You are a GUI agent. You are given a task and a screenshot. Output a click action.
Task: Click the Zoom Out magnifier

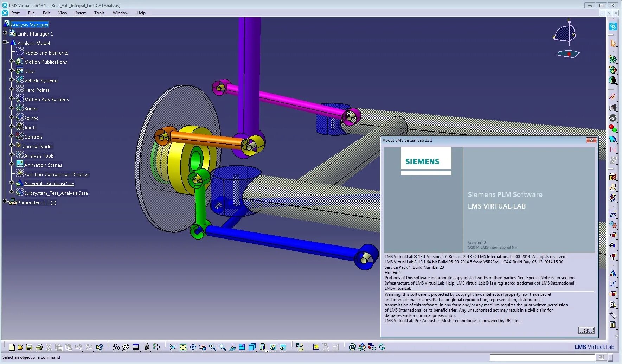tap(222, 347)
